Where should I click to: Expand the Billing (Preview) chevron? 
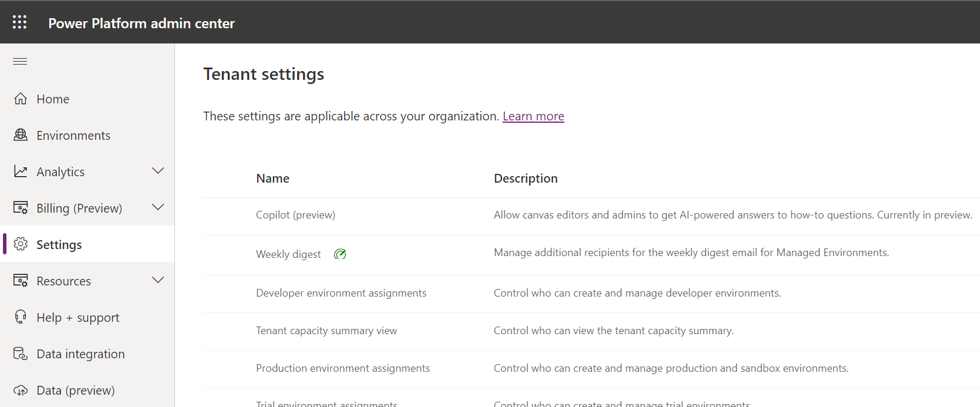point(158,207)
